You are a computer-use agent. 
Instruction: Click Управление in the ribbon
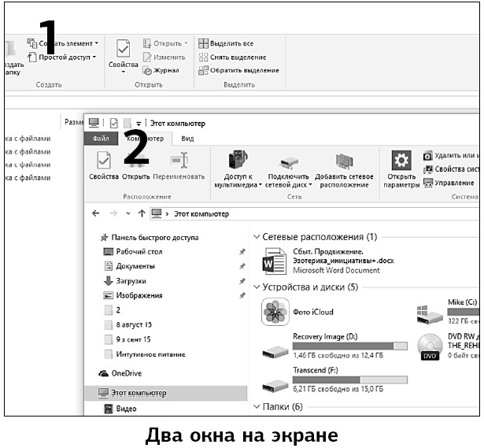click(449, 183)
